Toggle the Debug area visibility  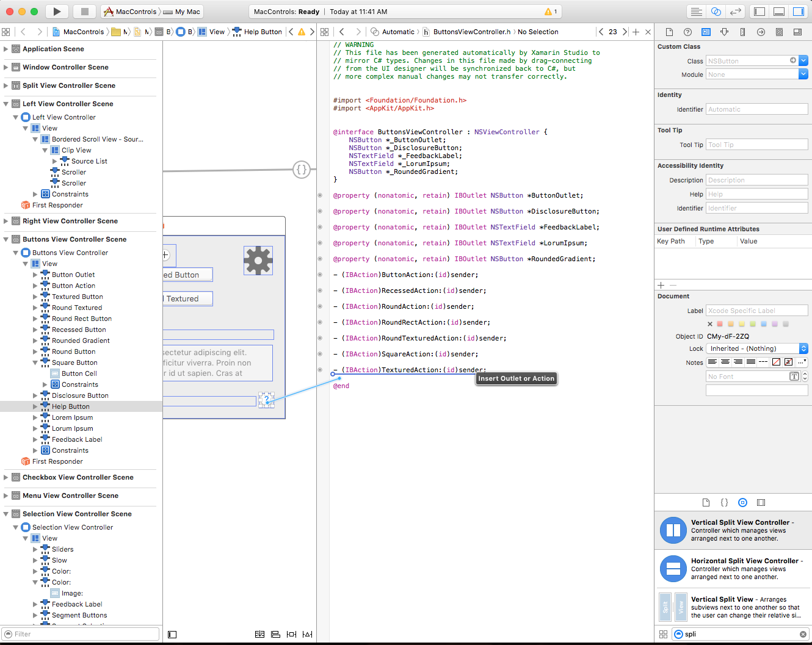779,12
